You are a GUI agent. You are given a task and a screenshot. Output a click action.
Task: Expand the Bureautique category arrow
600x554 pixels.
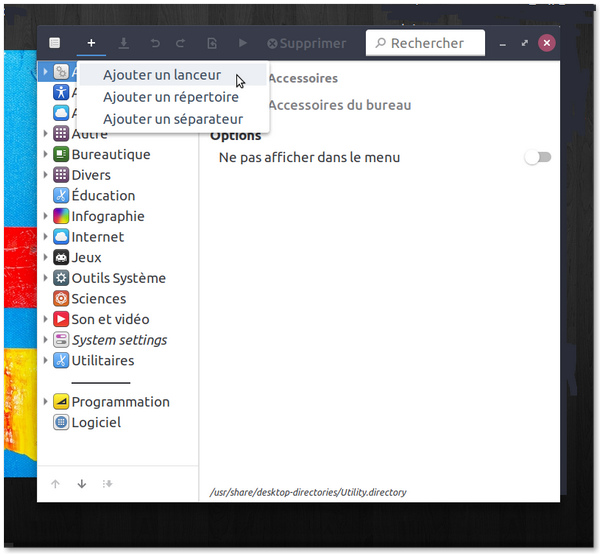tap(46, 155)
